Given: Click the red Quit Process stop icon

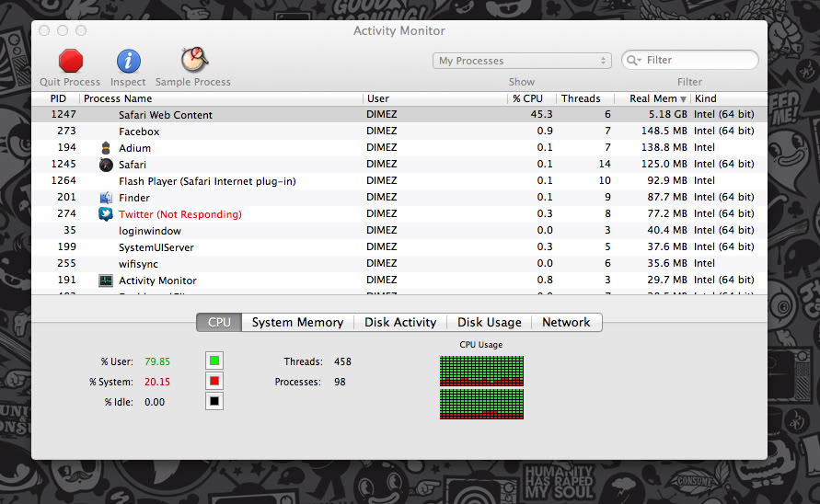Looking at the screenshot, I should coord(71,61).
